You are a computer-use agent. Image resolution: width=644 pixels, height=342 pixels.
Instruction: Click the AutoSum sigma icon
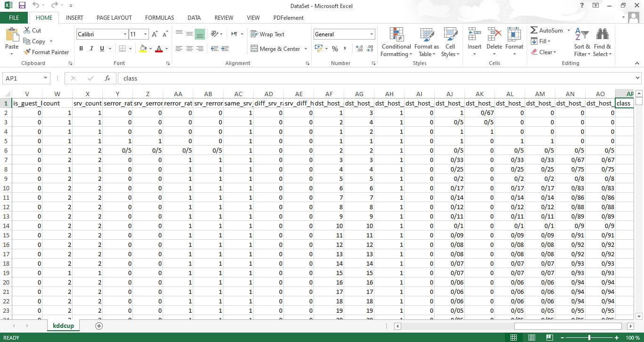(x=534, y=30)
